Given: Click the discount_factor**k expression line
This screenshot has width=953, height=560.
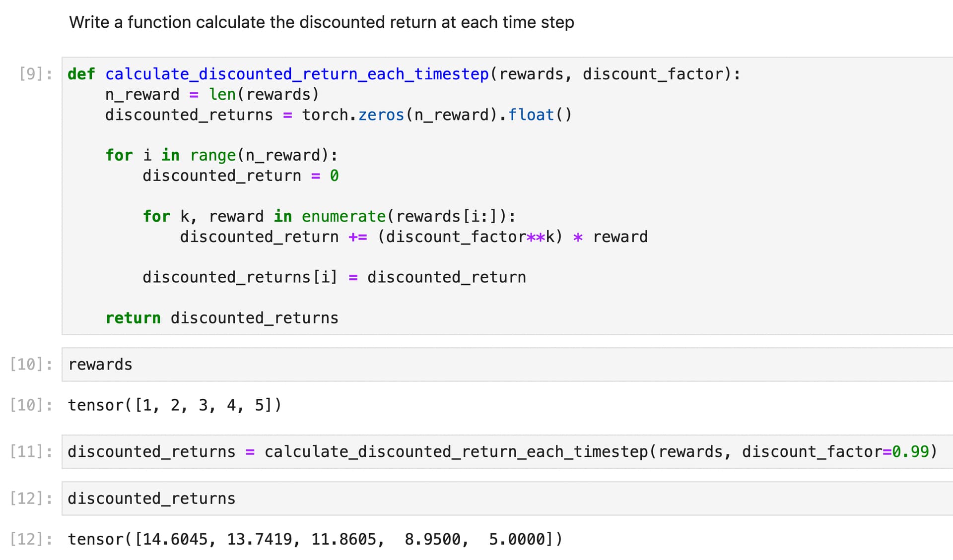Looking at the screenshot, I should pyautogui.click(x=413, y=237).
